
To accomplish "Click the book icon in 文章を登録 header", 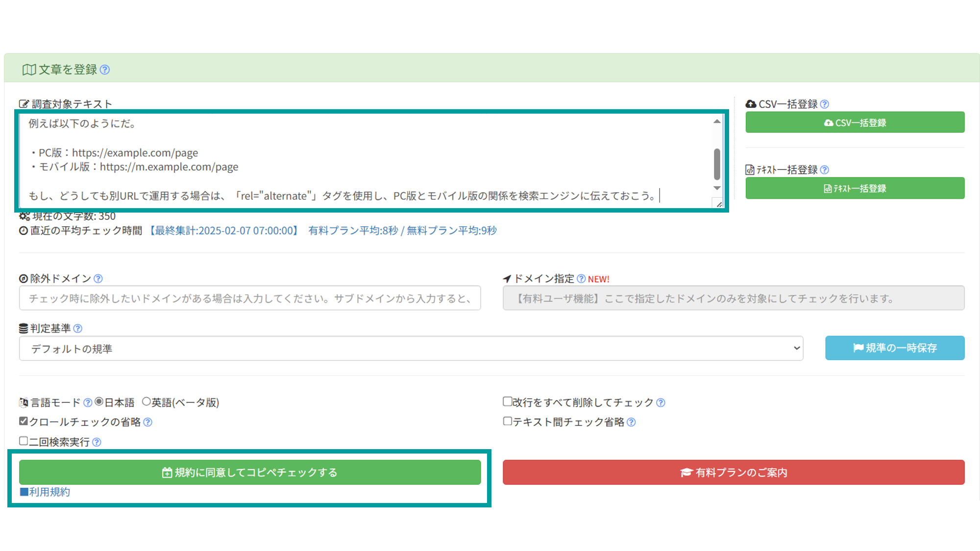I will click(x=29, y=70).
